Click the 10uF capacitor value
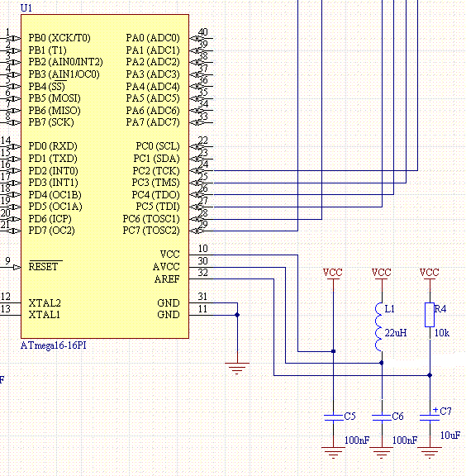The width and height of the screenshot is (466, 476). (450, 436)
